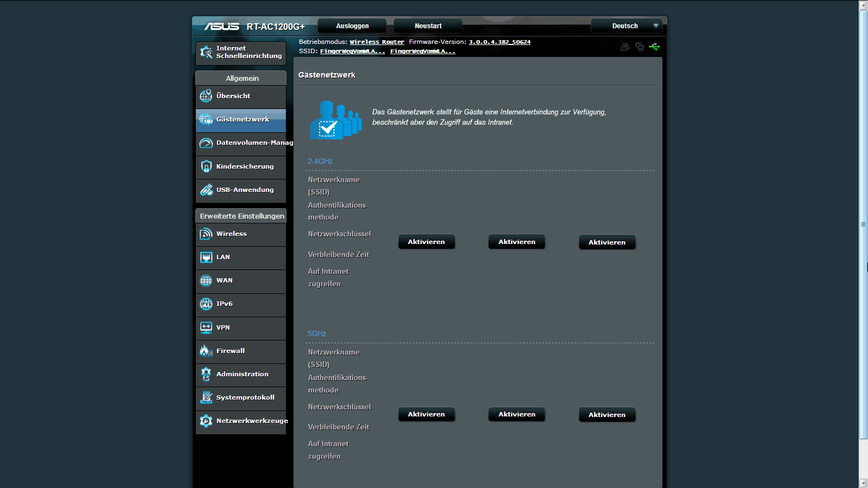Activate first 5GHz guest network
This screenshot has width=868, height=488.
pyautogui.click(x=426, y=414)
